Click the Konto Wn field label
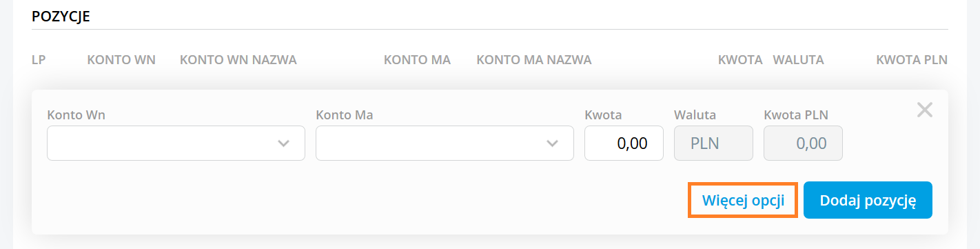Image resolution: width=980 pixels, height=249 pixels. tap(76, 114)
